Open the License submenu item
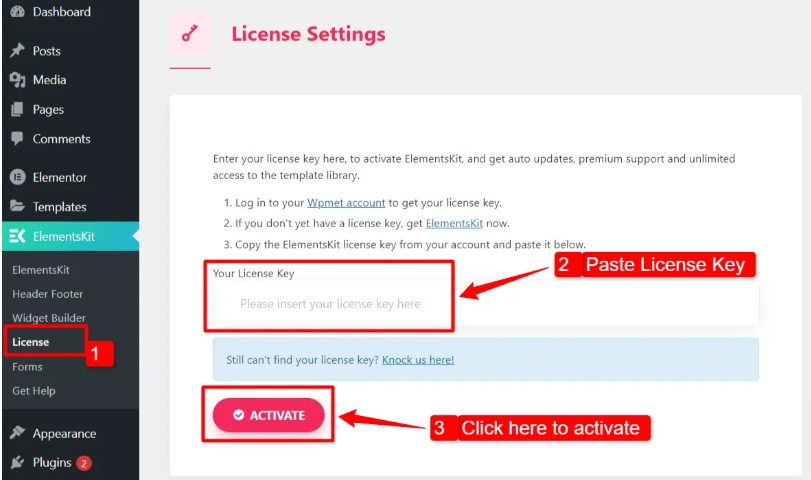811x480 pixels. [x=31, y=342]
